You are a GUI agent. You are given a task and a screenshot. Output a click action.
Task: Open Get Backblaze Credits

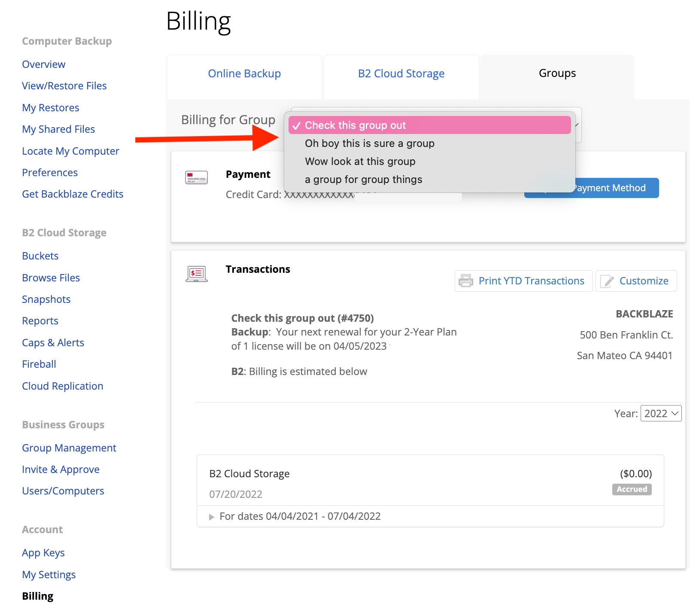pyautogui.click(x=73, y=194)
